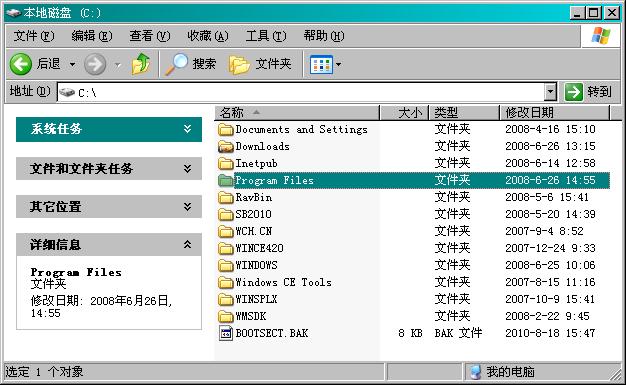Click the green Go arrow button

574,92
